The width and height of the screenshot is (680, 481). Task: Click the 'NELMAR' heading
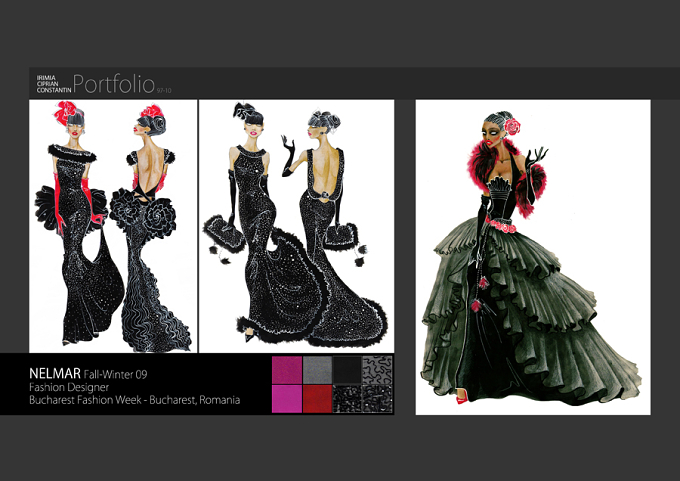coord(55,373)
